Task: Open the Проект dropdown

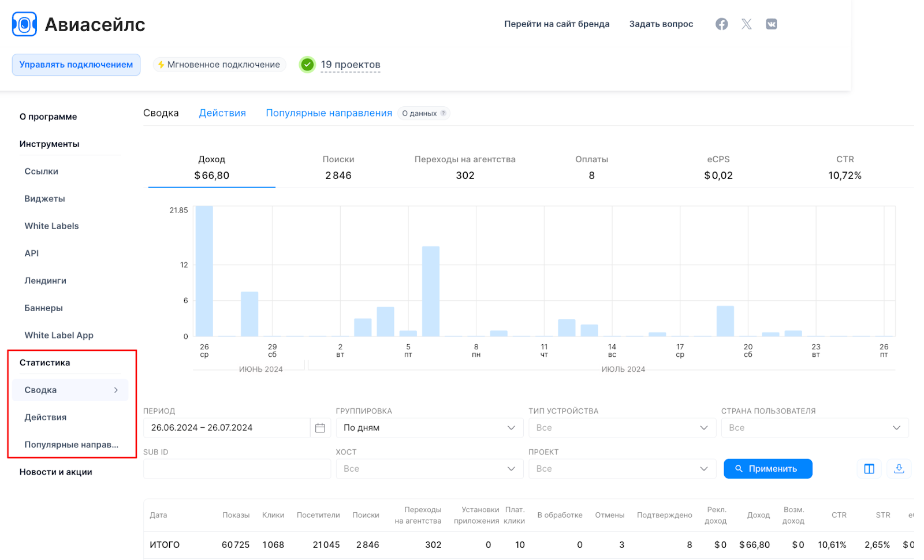Action: click(x=623, y=469)
